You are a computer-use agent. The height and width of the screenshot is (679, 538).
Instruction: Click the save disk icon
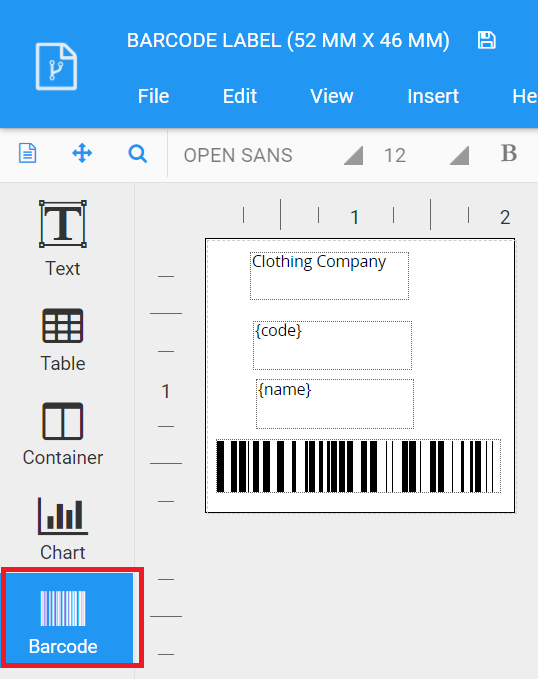coord(486,40)
